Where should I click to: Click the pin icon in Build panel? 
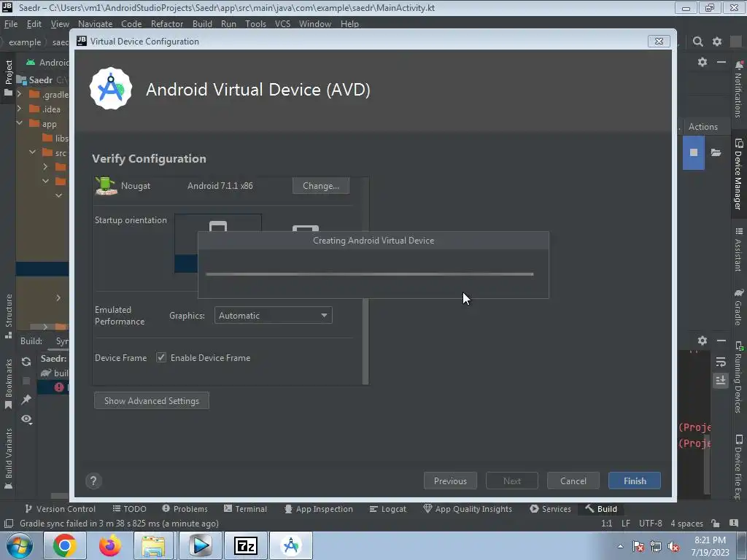point(26,400)
